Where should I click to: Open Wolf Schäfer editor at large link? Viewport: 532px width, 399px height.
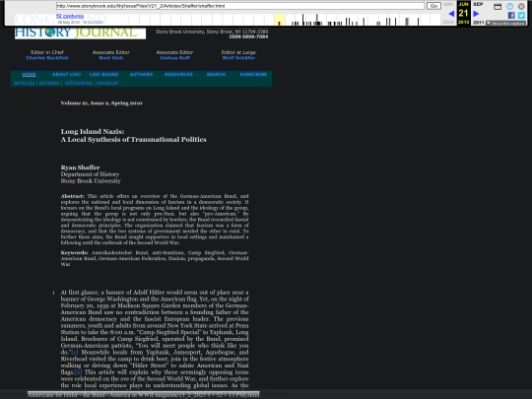tap(238, 58)
